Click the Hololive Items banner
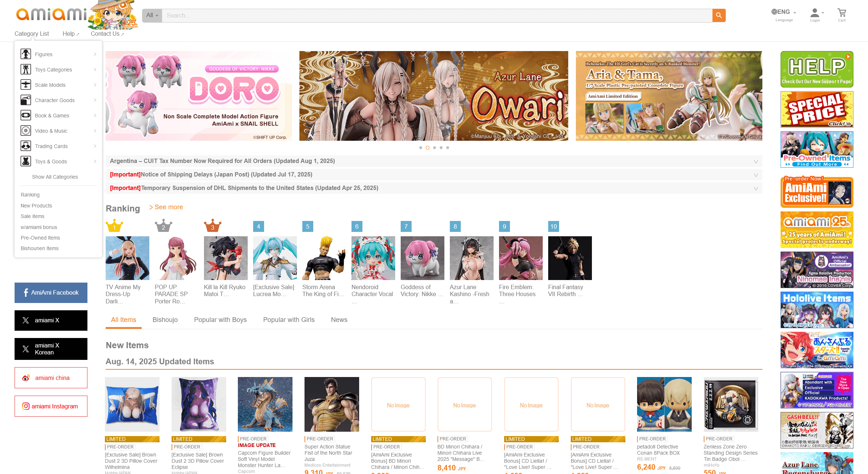The height and width of the screenshot is (474, 868). click(817, 310)
